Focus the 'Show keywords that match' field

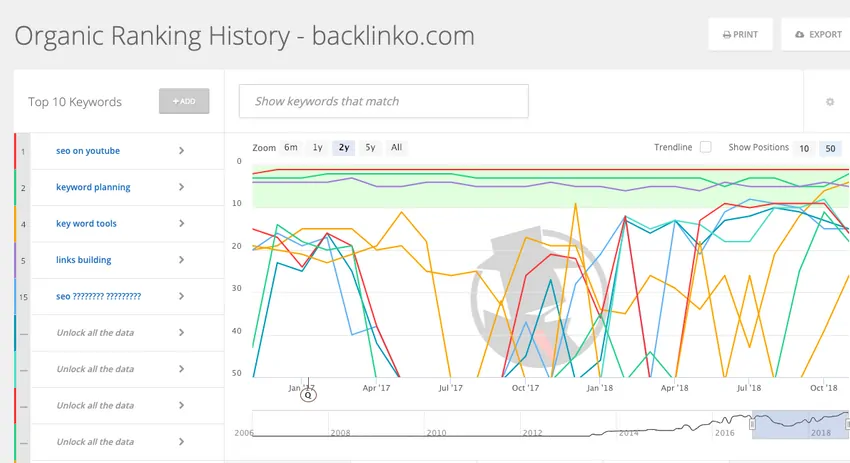[x=384, y=101]
